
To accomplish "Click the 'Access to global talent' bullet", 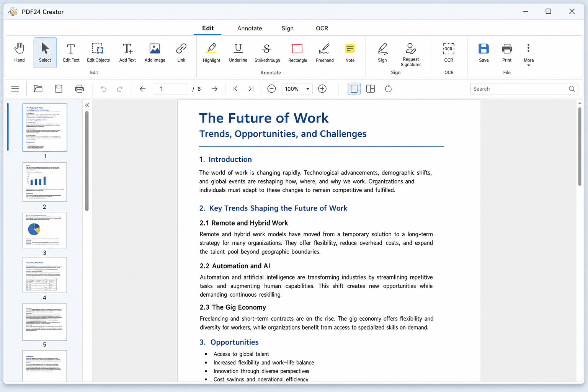I will [241, 354].
